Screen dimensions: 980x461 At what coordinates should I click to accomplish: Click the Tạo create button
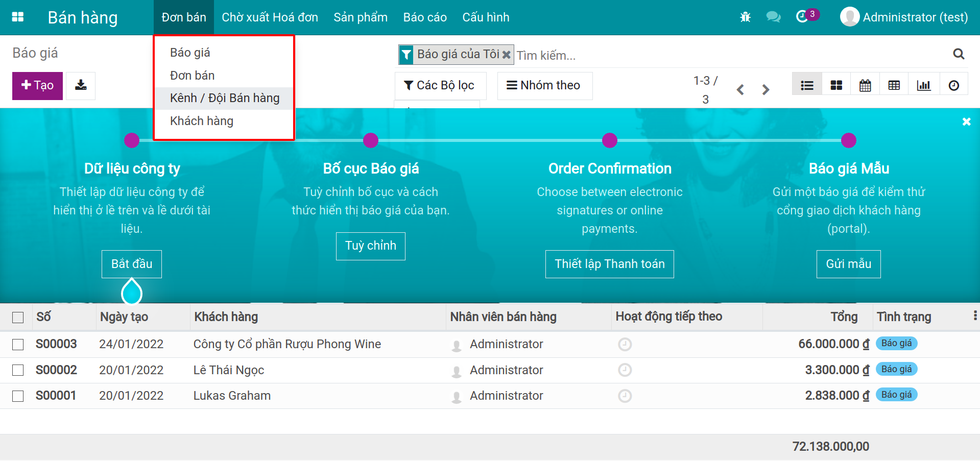(x=37, y=85)
